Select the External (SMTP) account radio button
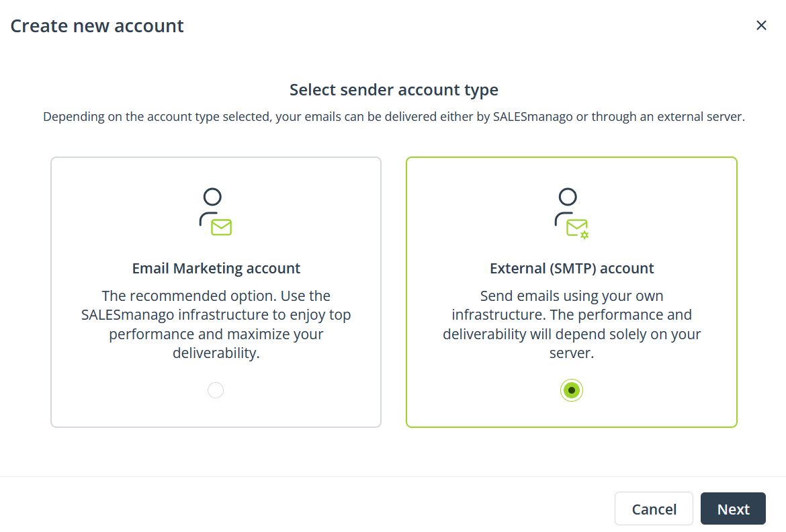This screenshot has height=532, width=786. pyautogui.click(x=572, y=390)
